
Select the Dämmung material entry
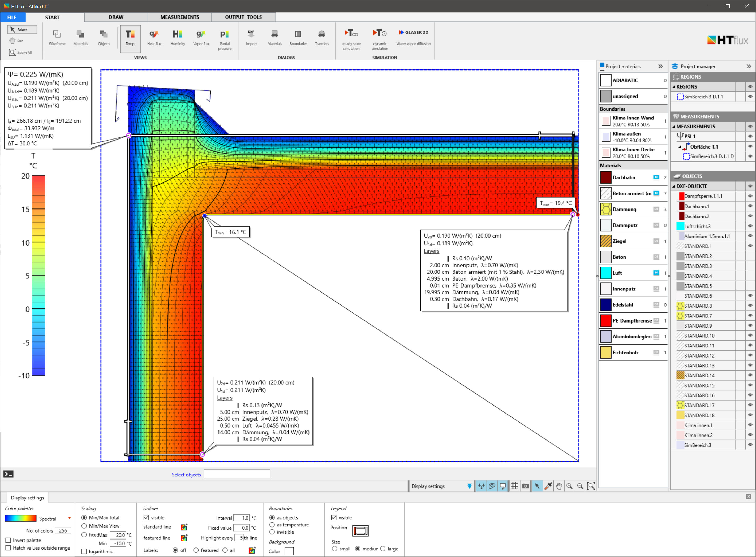click(633, 209)
